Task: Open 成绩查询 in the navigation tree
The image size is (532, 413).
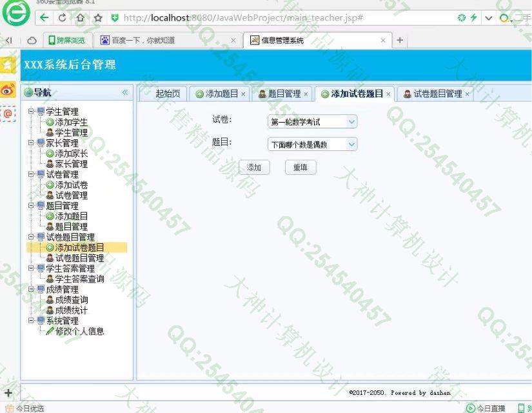Action: 71,300
